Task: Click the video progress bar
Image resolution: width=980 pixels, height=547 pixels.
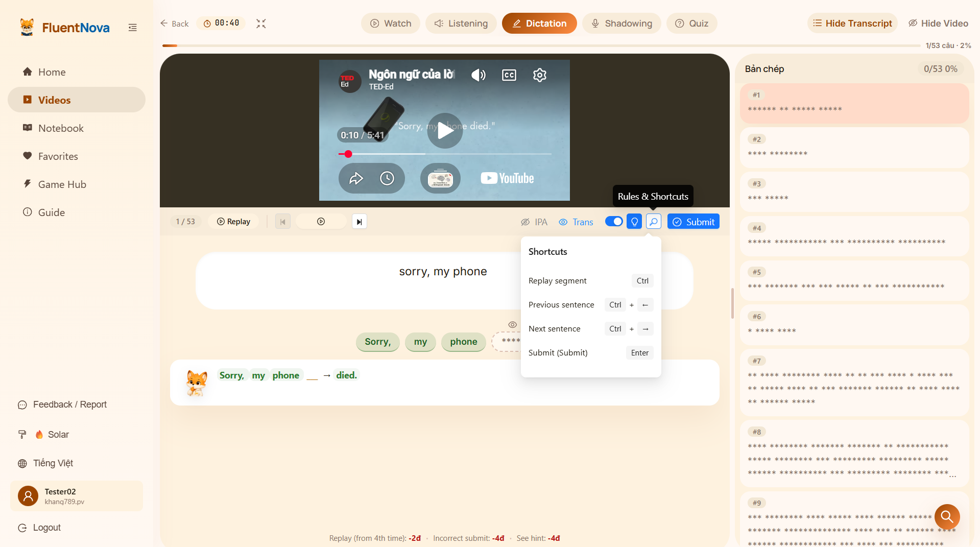Action: [445, 154]
